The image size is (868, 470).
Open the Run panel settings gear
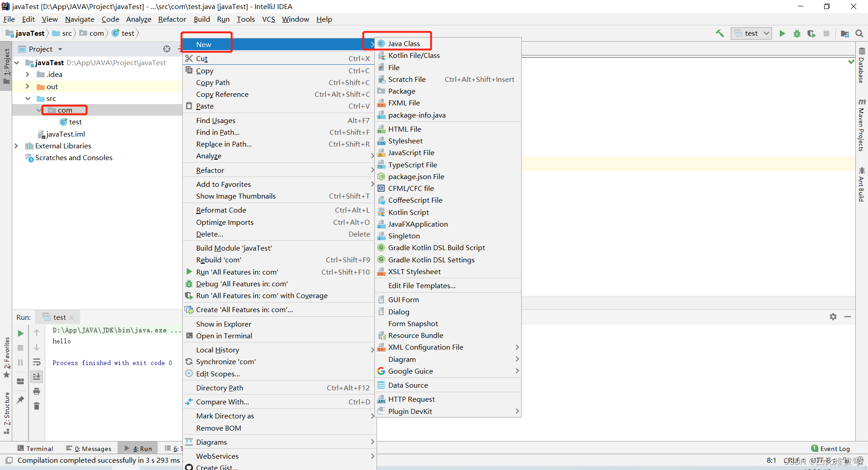tap(833, 317)
